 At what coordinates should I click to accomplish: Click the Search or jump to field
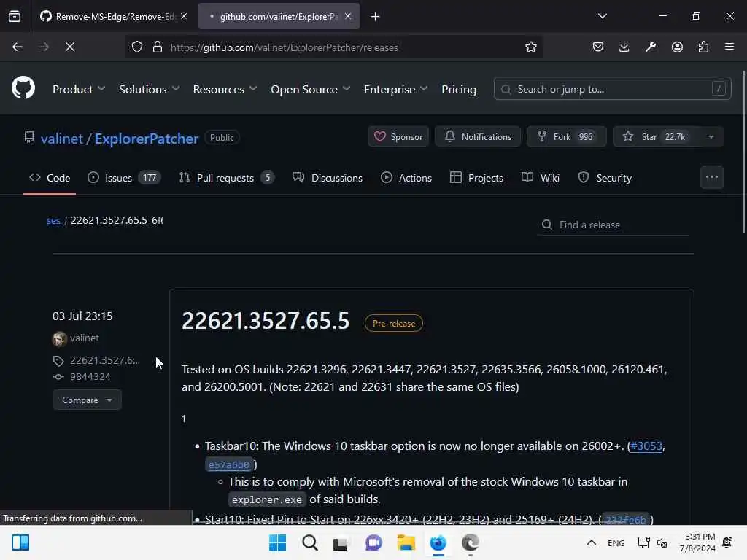(612, 88)
